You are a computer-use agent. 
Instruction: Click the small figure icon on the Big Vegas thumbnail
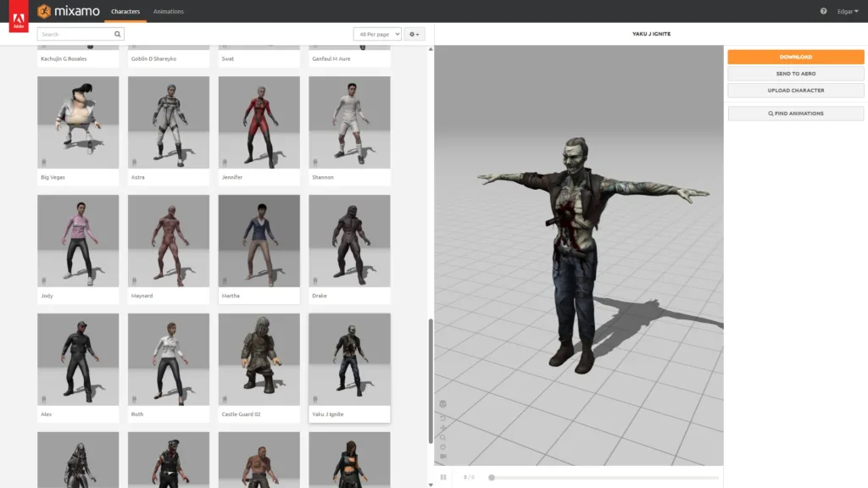click(44, 162)
